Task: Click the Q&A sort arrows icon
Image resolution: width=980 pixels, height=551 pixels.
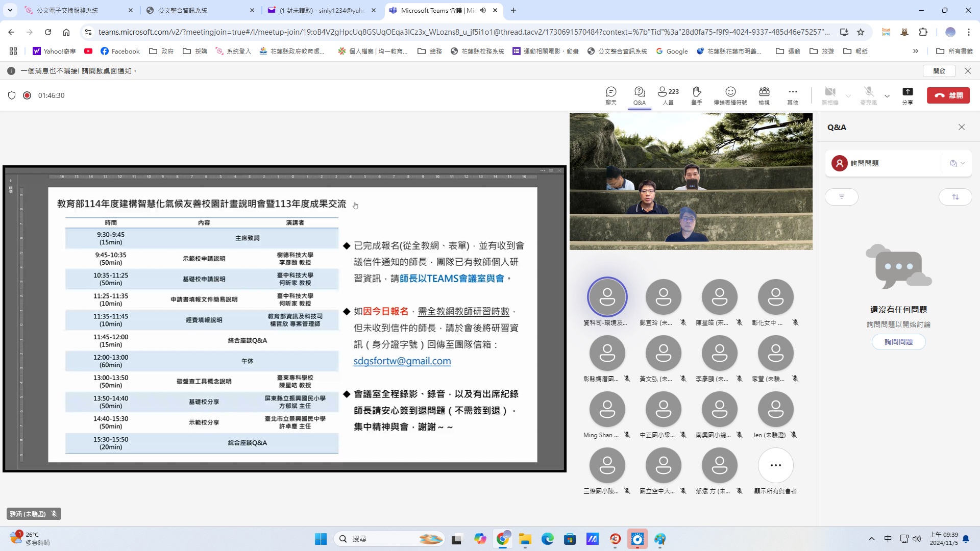Action: (x=955, y=197)
